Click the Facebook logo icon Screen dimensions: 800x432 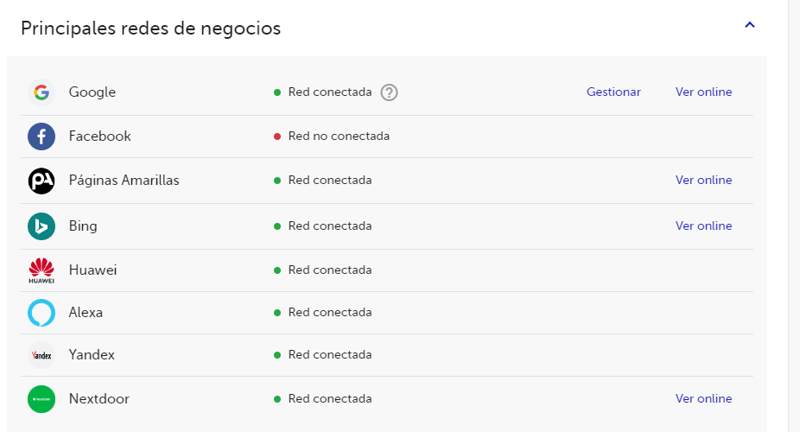41,136
